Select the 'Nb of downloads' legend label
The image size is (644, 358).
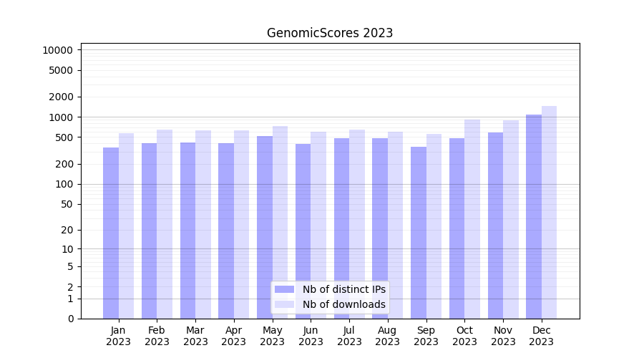tap(343, 304)
